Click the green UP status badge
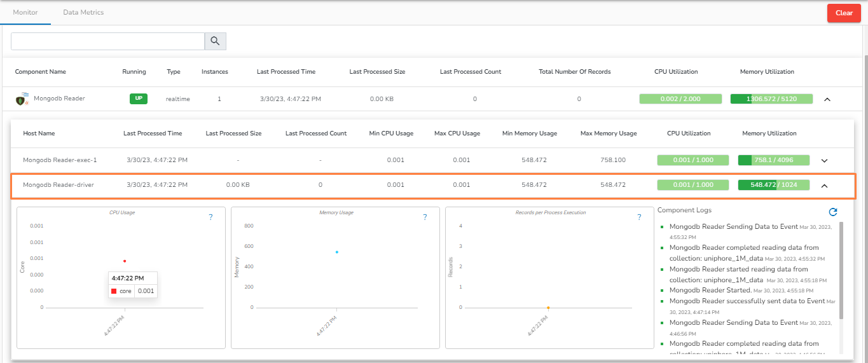 click(x=138, y=99)
